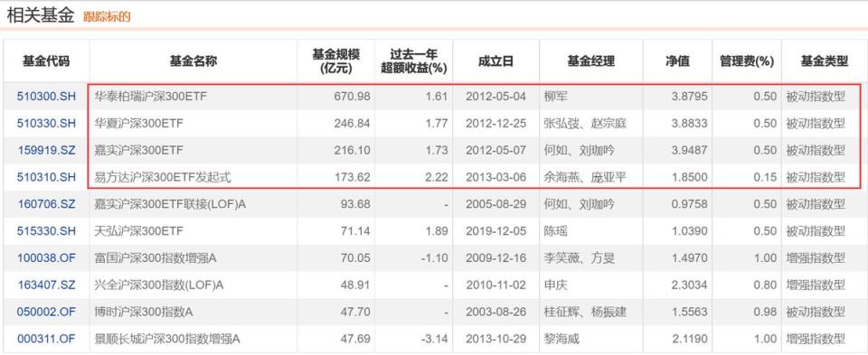
Task: Open fund code link 000311.OF
Action: tap(46, 339)
